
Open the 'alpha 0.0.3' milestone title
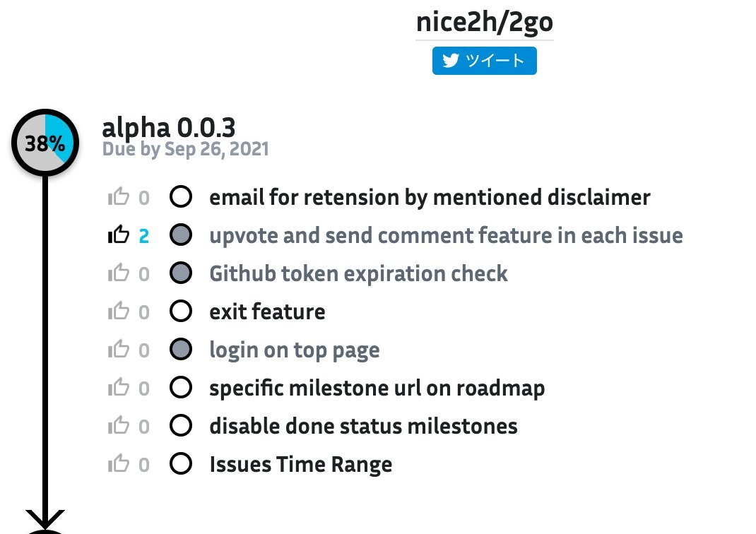[169, 128]
